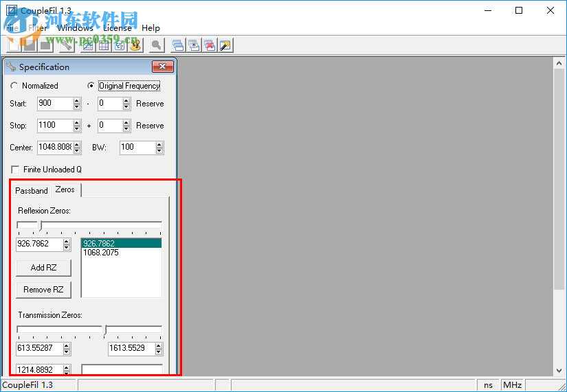Click the cascade windows toolbar icon

(178, 45)
